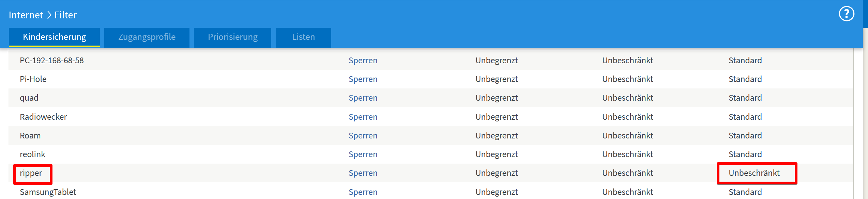Click Sperren in the ripper row
This screenshot has height=199, width=868.
[x=363, y=173]
